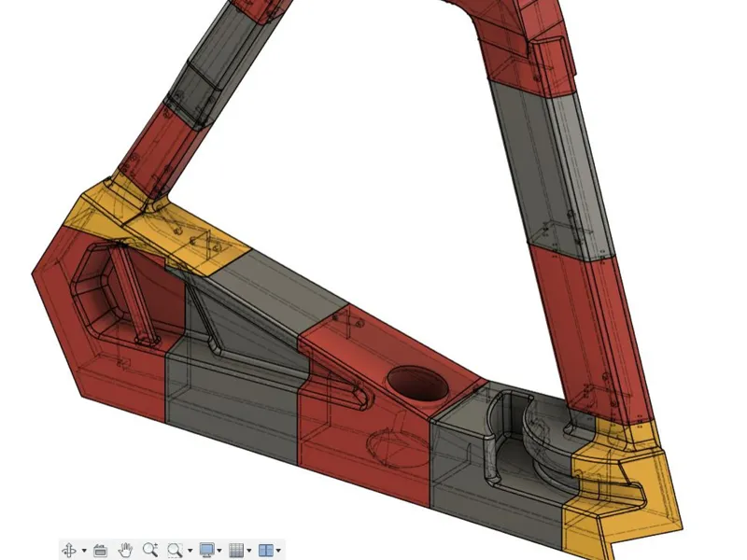
Task: Expand the Grid and Snaps dropdown arrow
Action: (x=248, y=551)
